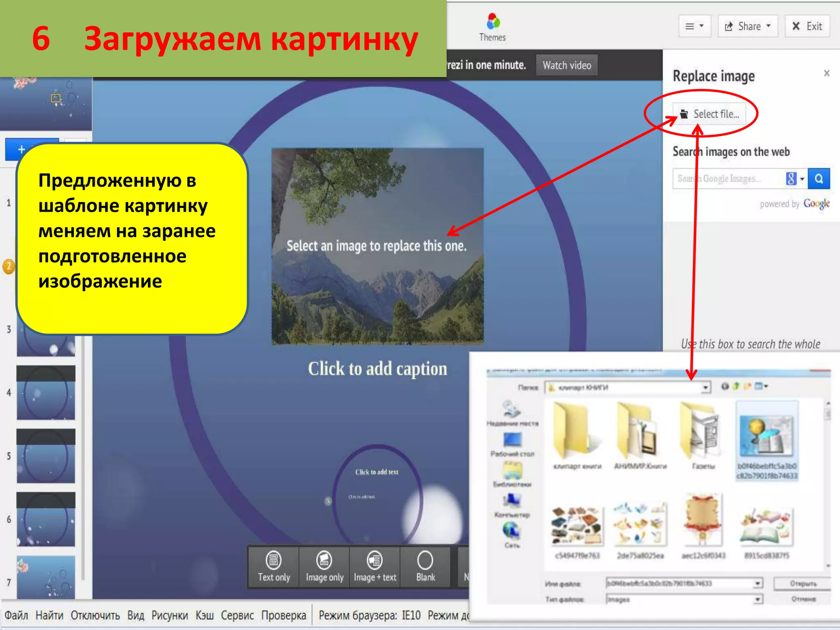The width and height of the screenshot is (840, 630).
Task: Open the Themes color palette
Action: 493,27
